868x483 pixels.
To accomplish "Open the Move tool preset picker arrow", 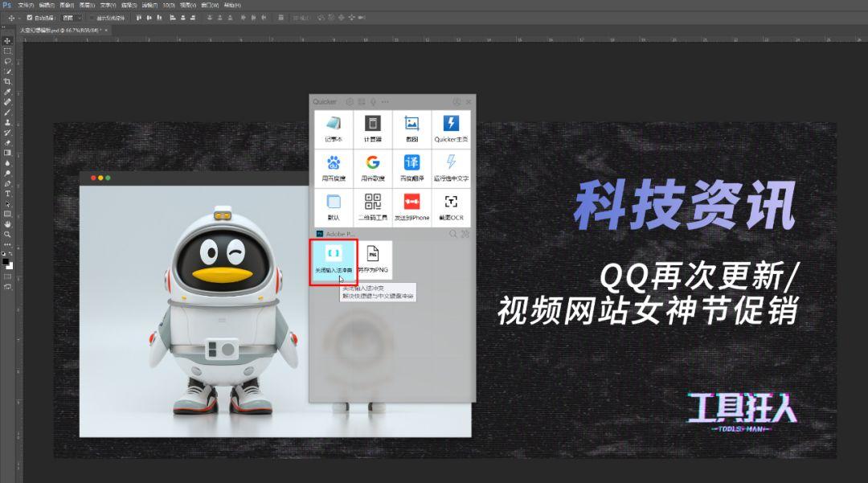I will click(x=18, y=18).
